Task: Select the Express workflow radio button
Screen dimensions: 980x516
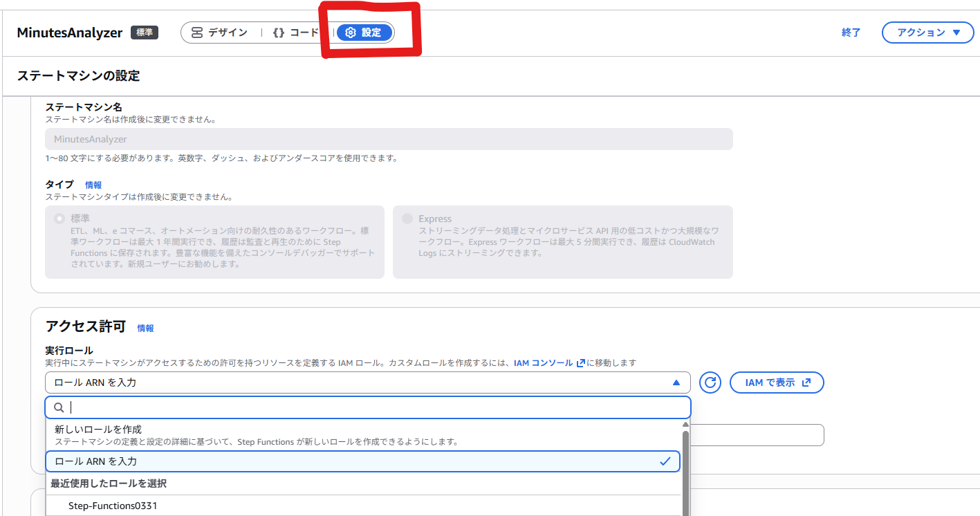Action: coord(407,219)
